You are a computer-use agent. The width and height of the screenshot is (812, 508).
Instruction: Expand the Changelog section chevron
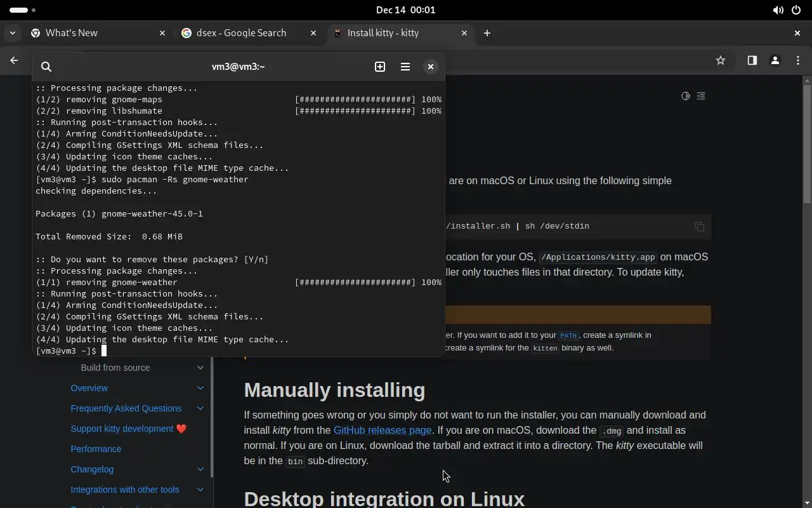[200, 469]
